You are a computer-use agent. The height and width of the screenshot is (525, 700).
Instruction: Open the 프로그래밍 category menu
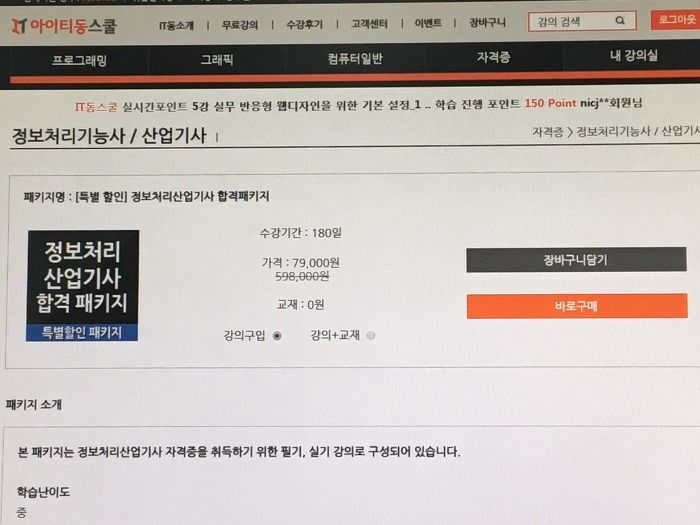coord(79,60)
